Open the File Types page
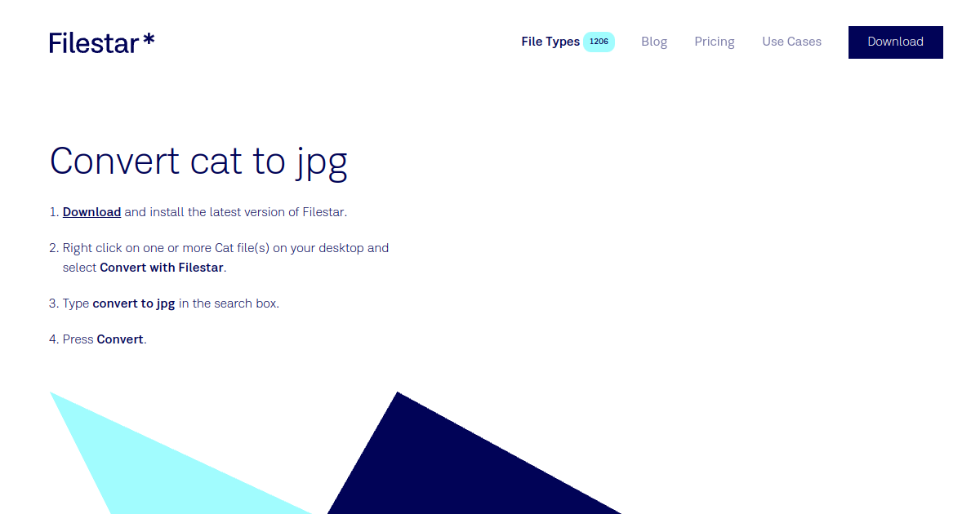 tap(550, 42)
